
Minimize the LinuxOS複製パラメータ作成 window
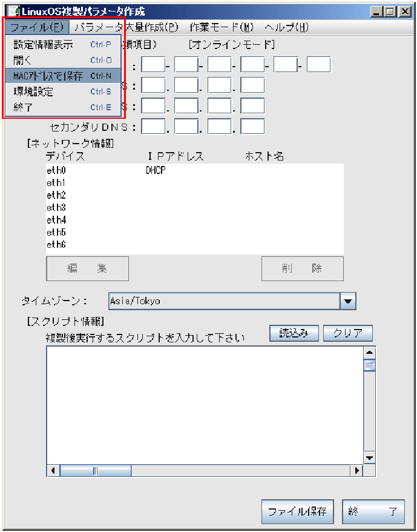[x=376, y=12]
